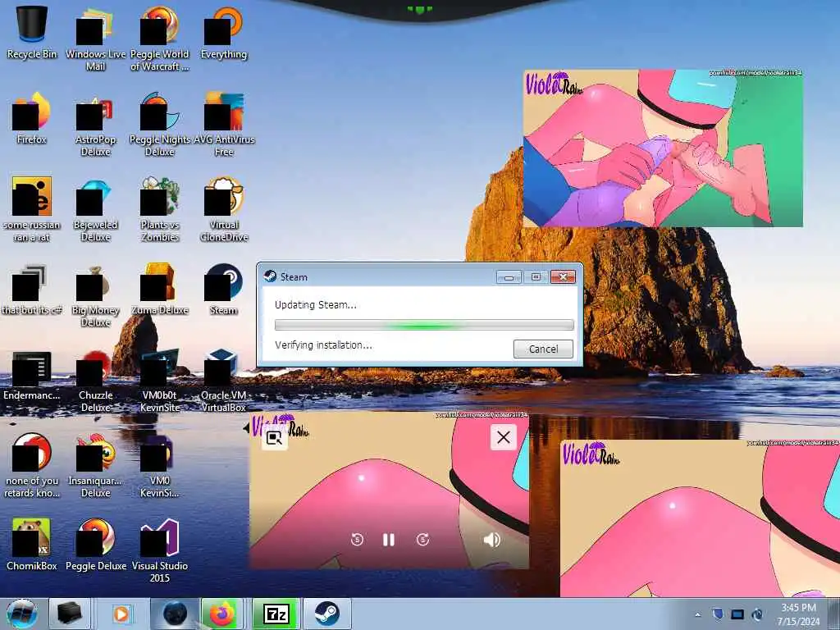Choose the Zuma Deluxe desktop icon
This screenshot has width=840, height=630.
160,289
